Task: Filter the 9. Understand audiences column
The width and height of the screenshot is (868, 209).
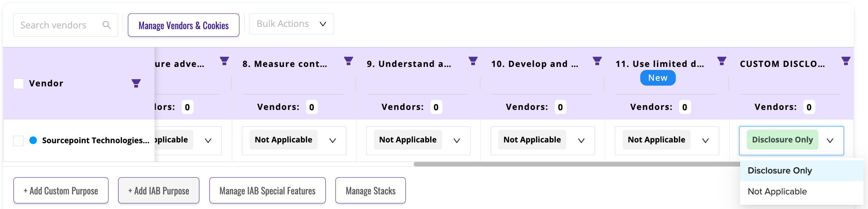Action: (473, 61)
